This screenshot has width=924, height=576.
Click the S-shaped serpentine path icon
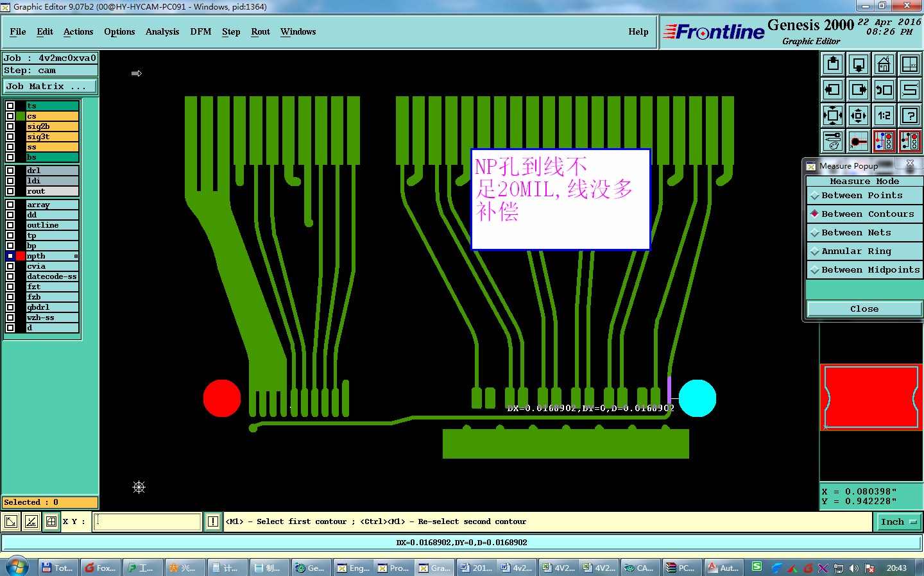(910, 90)
